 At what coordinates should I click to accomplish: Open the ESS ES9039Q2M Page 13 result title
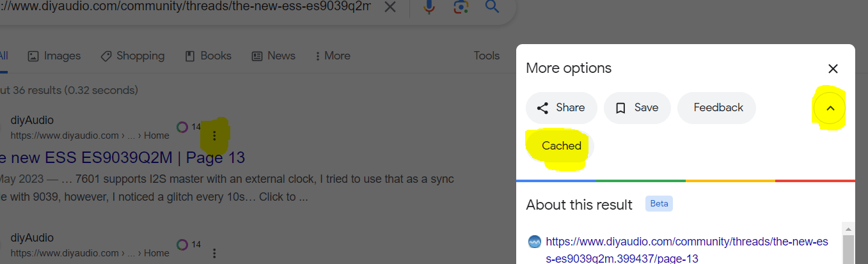pos(122,157)
